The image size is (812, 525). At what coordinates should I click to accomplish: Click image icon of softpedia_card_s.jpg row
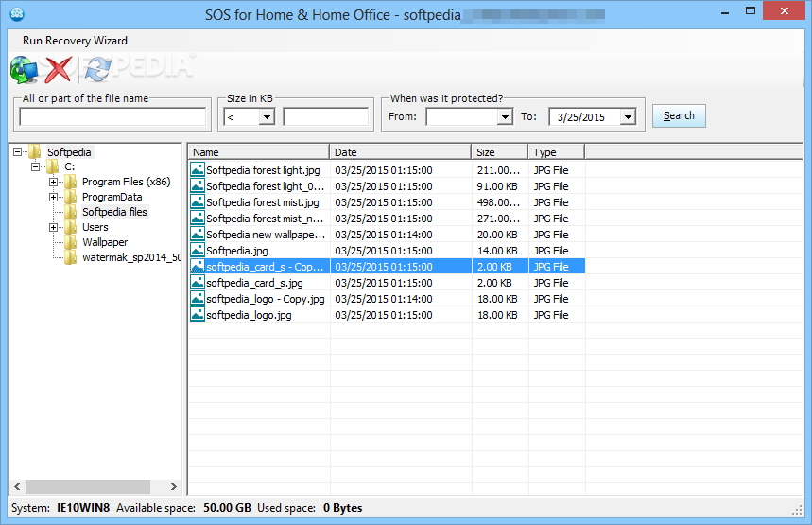pos(198,283)
